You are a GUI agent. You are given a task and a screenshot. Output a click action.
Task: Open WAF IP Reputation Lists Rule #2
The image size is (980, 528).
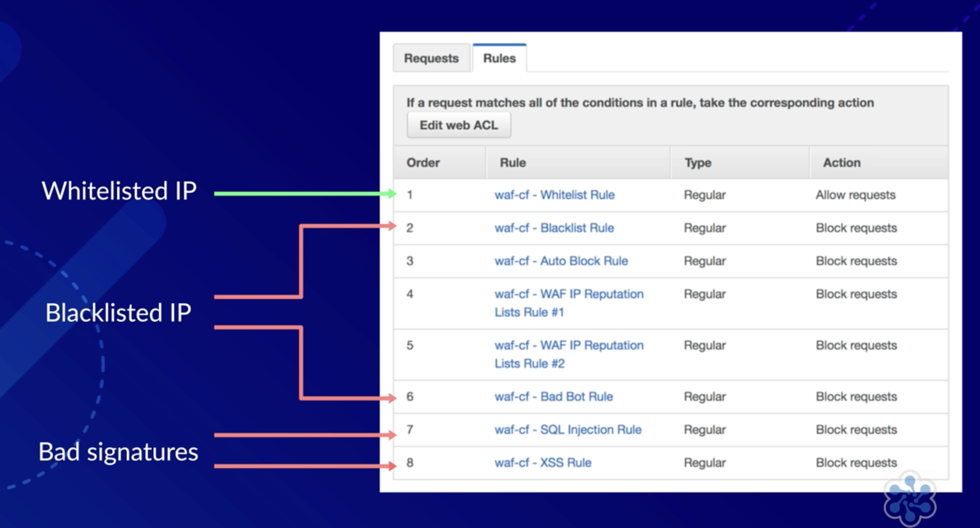click(x=569, y=354)
